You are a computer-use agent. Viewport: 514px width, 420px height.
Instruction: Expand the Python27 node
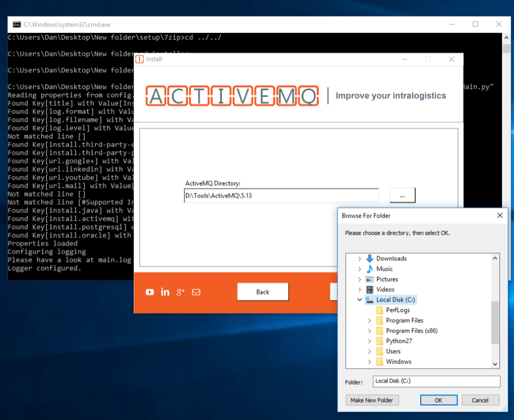tap(370, 341)
